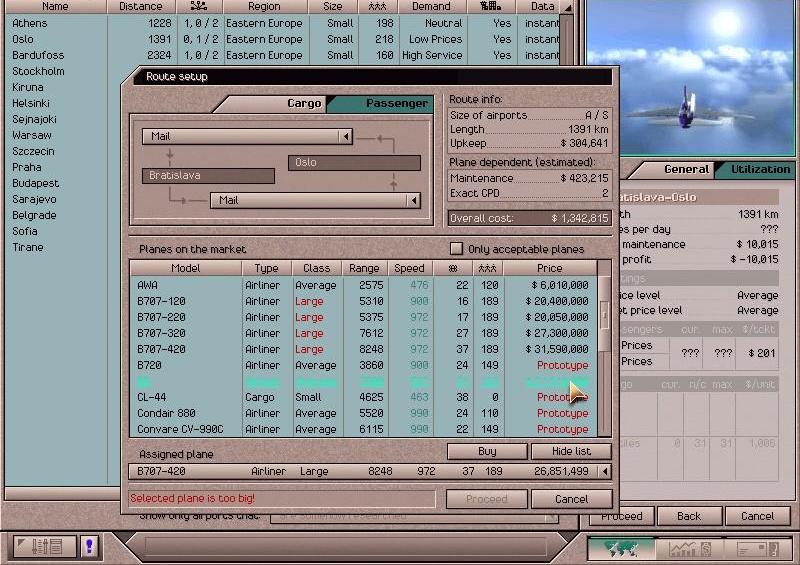
Task: Sort plane list by Price column header
Action: [x=548, y=268]
